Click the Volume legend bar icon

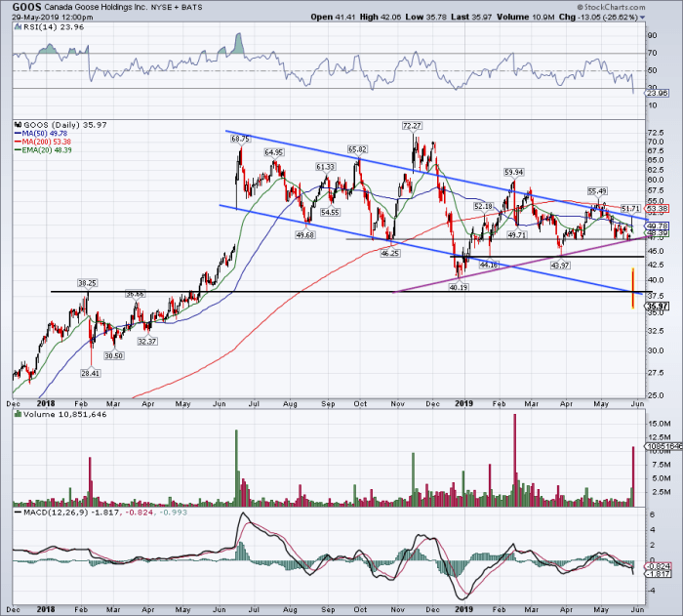point(18,414)
